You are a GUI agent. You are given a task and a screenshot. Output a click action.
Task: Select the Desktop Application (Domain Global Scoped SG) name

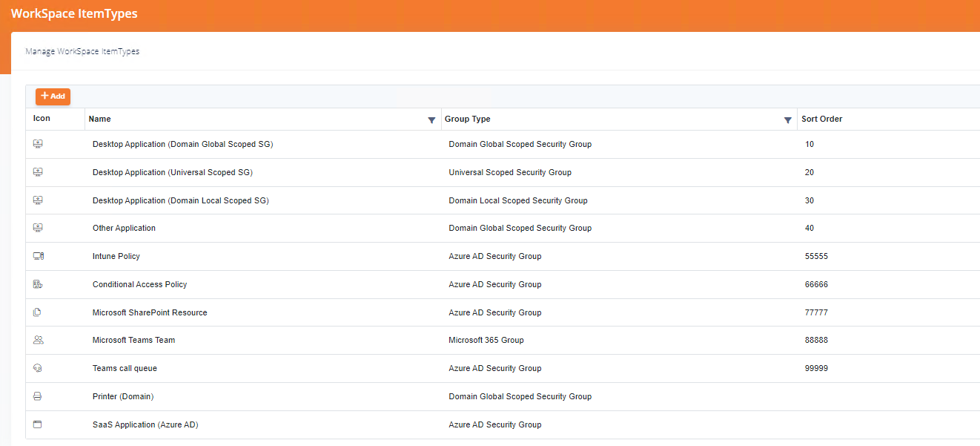[x=182, y=144]
